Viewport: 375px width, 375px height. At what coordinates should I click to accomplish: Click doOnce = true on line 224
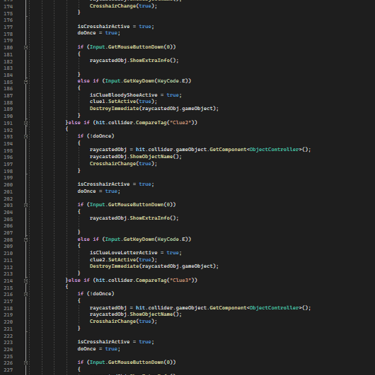[99, 349]
